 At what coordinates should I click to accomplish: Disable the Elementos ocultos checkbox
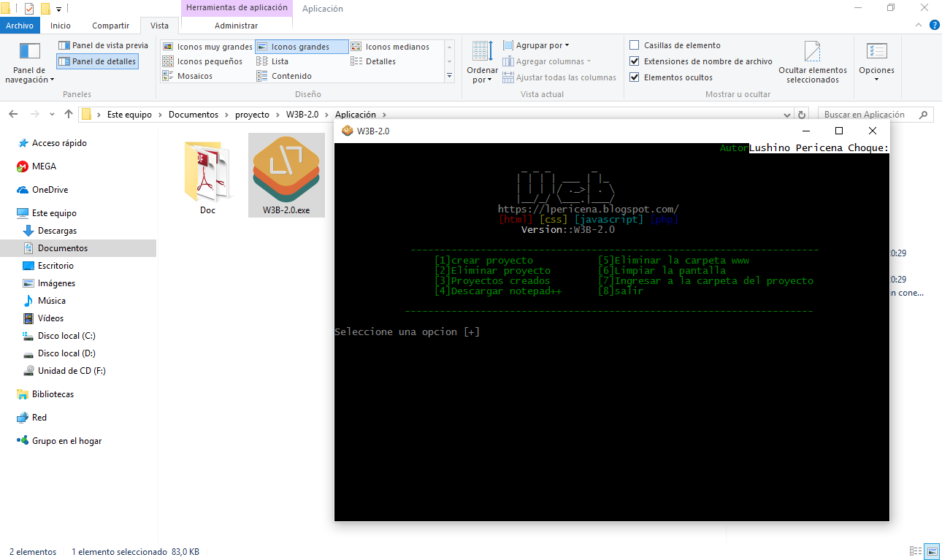[x=634, y=77]
